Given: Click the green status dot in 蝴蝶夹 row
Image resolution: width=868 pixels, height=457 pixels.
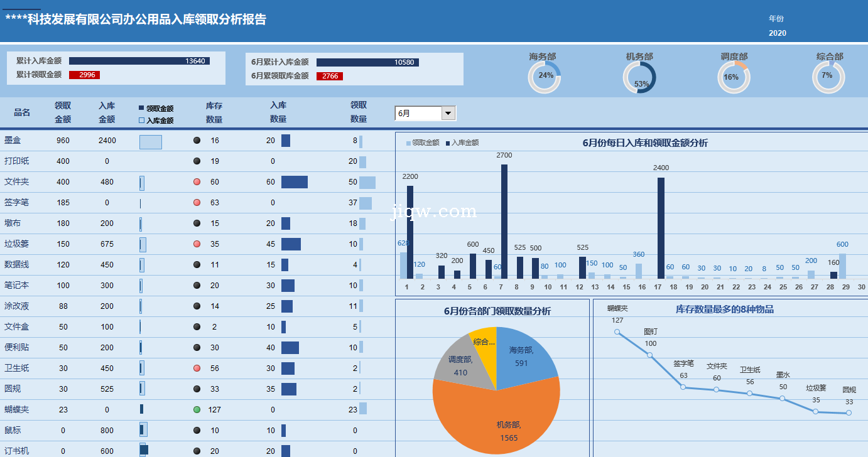Looking at the screenshot, I should click(x=197, y=410).
